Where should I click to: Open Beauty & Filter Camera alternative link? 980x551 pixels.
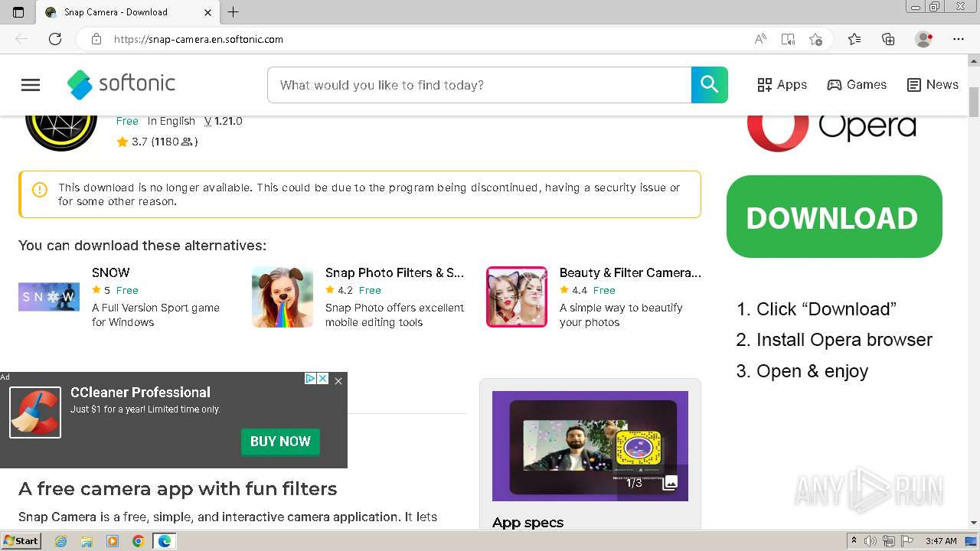point(630,272)
